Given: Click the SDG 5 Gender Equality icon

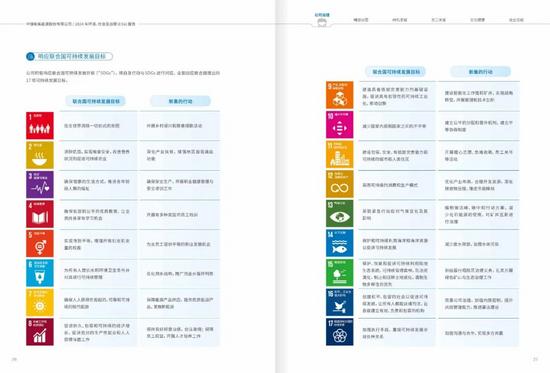Looking at the screenshot, I should 40,244.
